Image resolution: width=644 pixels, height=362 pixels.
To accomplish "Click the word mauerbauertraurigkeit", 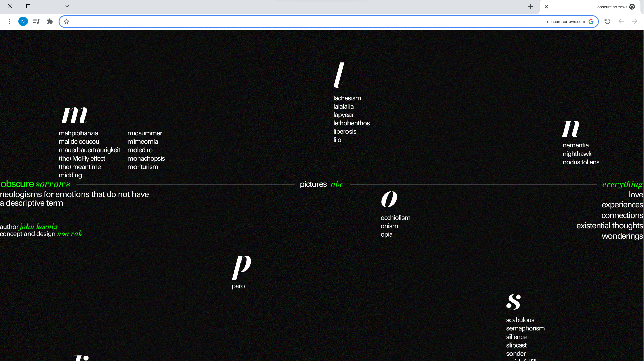I will coord(89,150).
